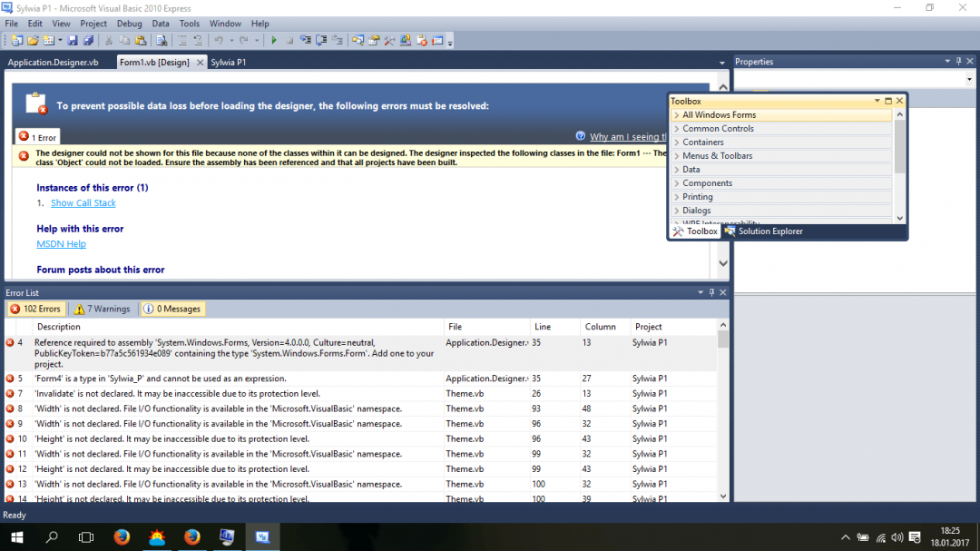Click the Find in Files toolbar icon

point(162,41)
